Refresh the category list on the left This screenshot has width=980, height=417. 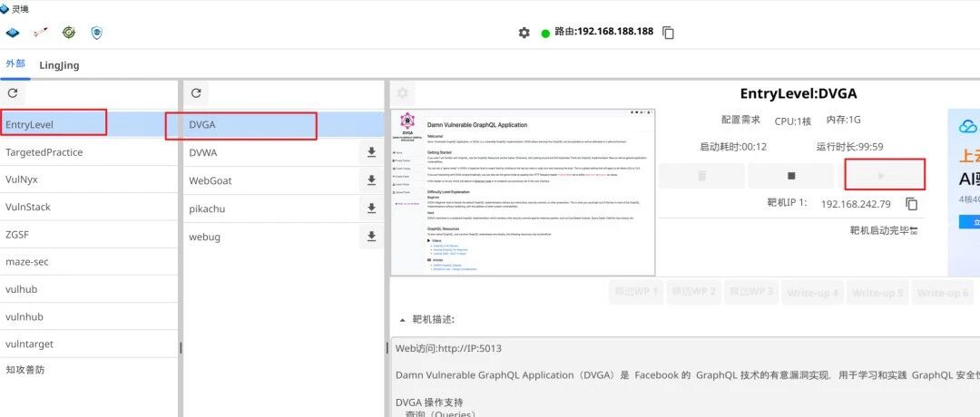(13, 93)
